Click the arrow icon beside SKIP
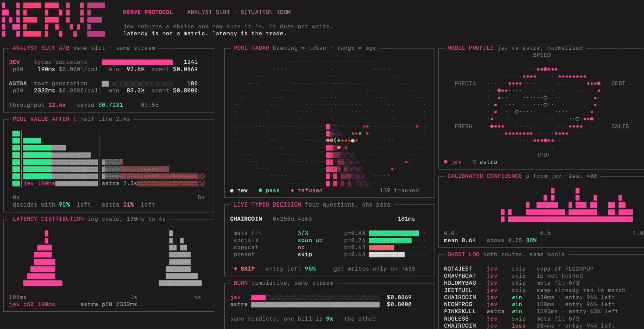 pos(235,269)
